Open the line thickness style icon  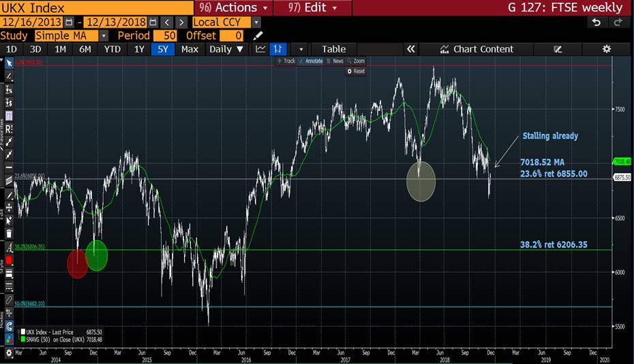tap(9, 274)
